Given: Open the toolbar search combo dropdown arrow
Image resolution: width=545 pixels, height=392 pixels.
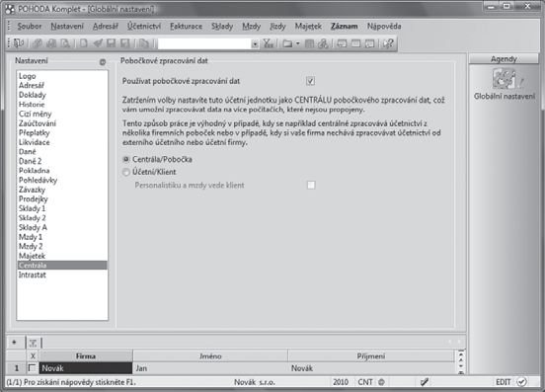Looking at the screenshot, I should pyautogui.click(x=255, y=43).
